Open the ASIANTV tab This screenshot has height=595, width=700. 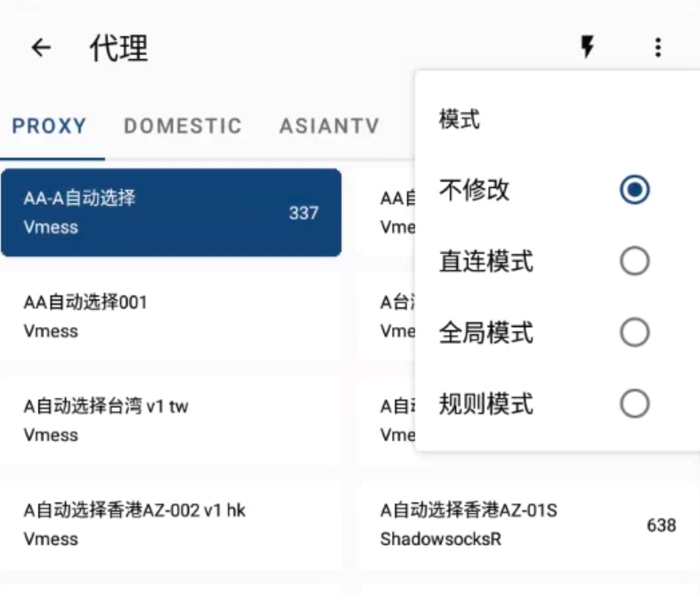tap(330, 126)
